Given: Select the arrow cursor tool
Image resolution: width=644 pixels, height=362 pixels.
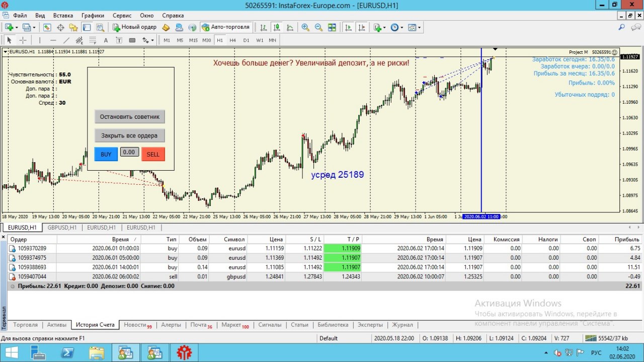Looking at the screenshot, I should click(x=9, y=40).
